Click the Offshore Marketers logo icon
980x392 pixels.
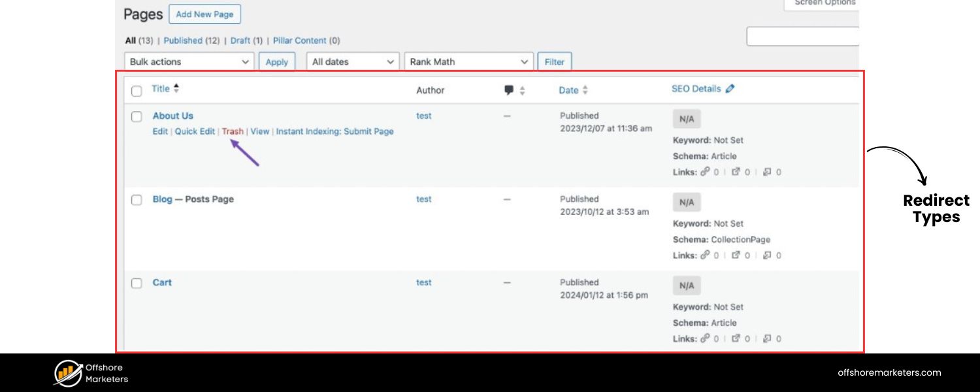click(68, 373)
